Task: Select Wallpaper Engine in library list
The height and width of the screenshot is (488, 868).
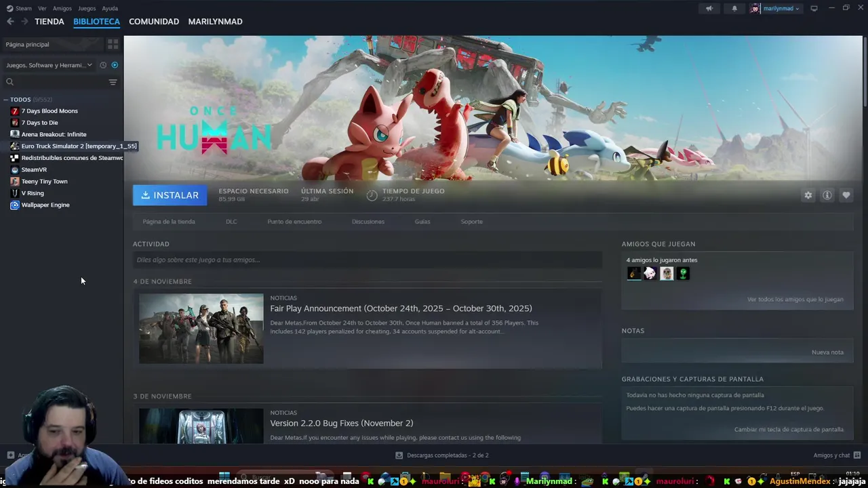Action: click(x=45, y=205)
